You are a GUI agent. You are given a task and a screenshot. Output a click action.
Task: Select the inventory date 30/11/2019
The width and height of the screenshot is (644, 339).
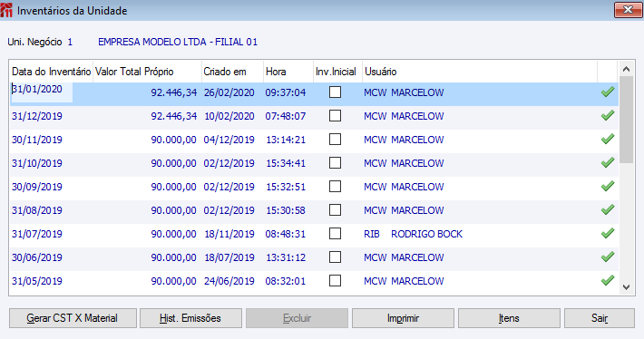(37, 140)
